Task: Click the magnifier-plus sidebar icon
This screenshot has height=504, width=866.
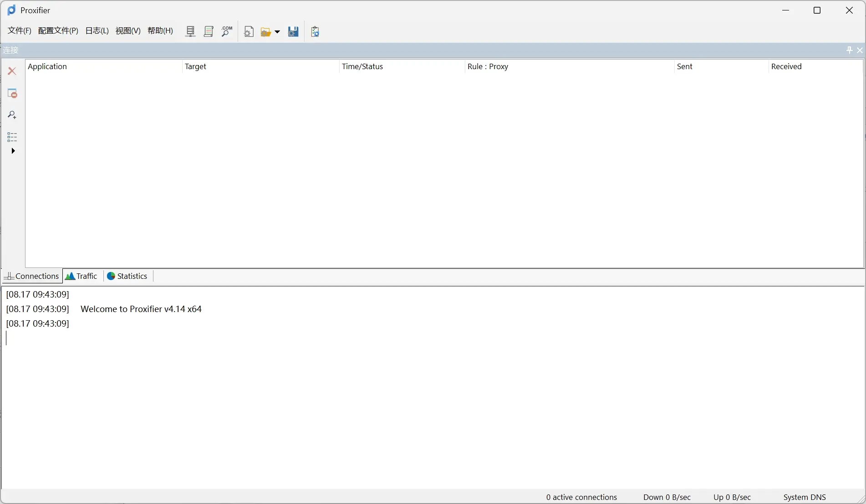Action: coord(12,115)
